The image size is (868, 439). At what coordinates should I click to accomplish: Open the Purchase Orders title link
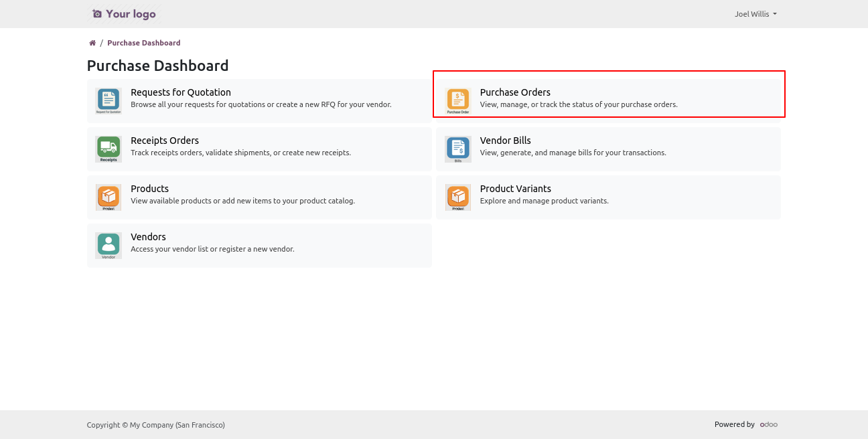[x=515, y=92]
